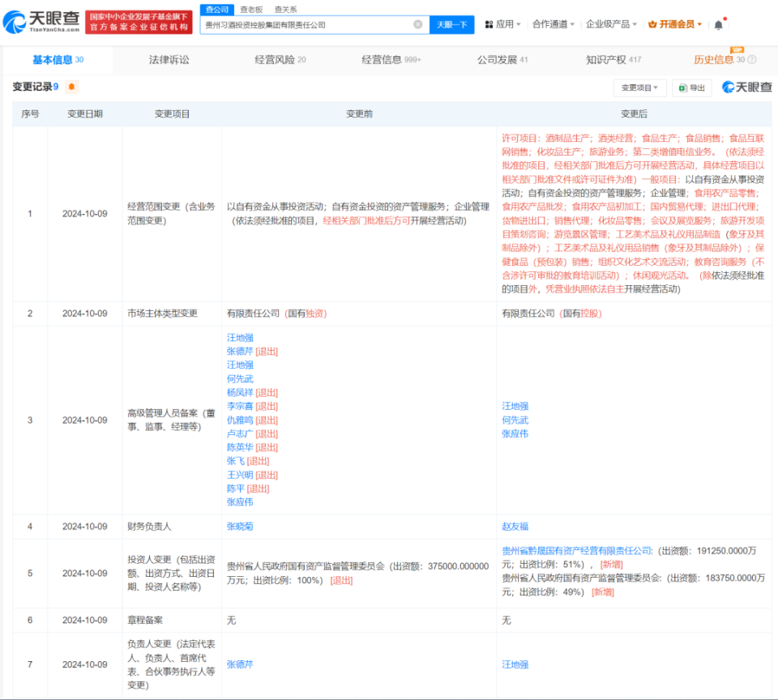The image size is (778, 700).
Task: Go to the 经营风险 tab
Action: click(280, 60)
